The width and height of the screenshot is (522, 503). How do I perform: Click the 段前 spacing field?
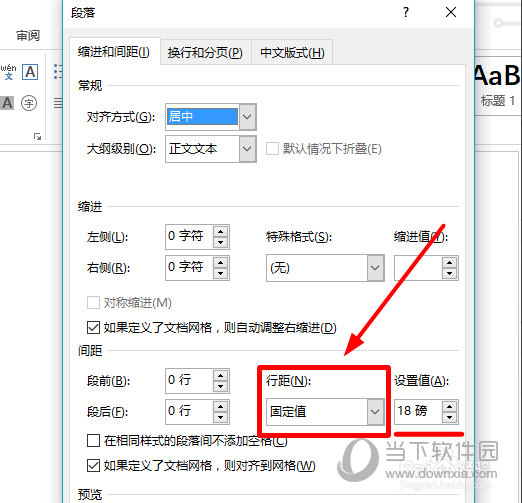pyautogui.click(x=189, y=380)
